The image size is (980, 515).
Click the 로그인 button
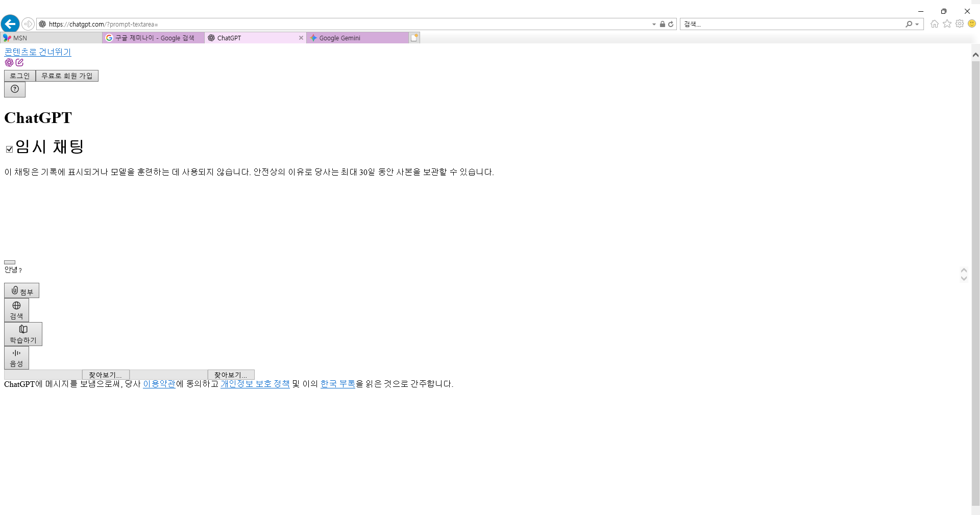pos(20,76)
